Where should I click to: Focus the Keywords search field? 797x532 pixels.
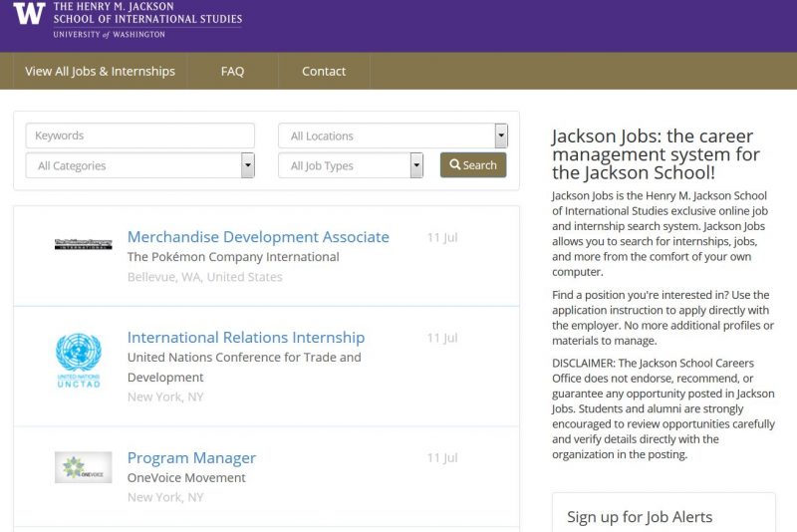[140, 135]
